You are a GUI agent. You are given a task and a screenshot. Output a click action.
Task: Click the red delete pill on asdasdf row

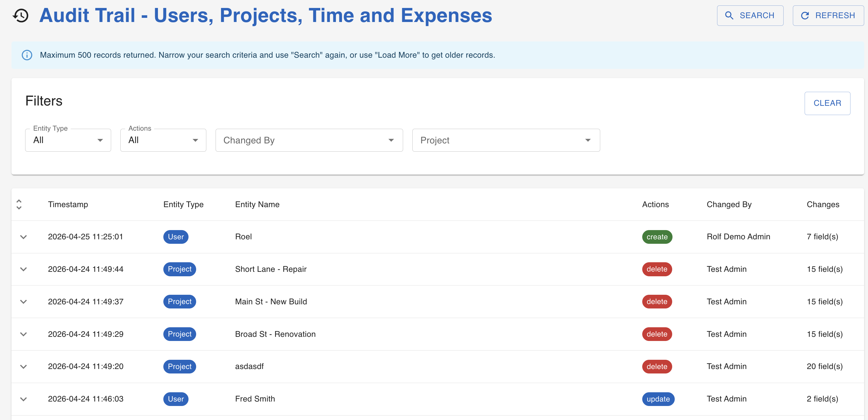tap(657, 366)
